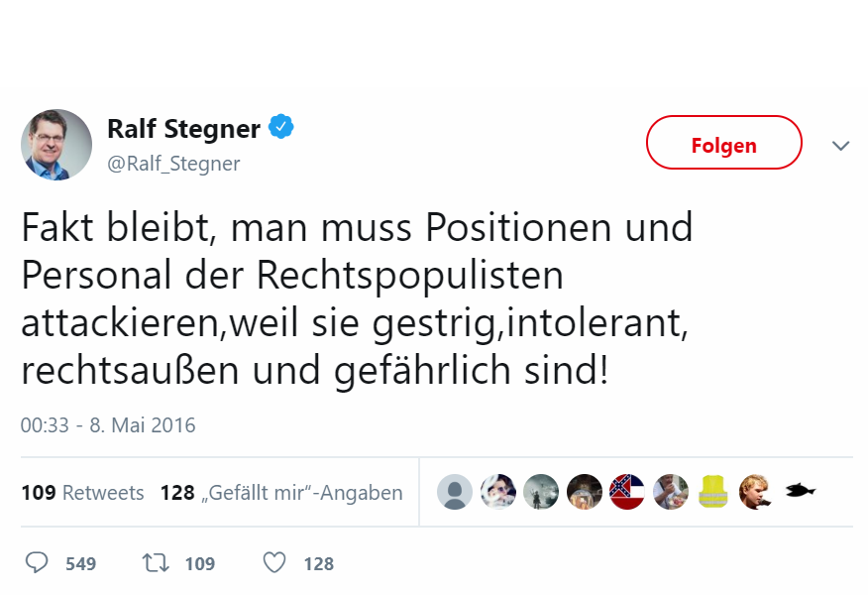Screen dimensions: 868x595
Task: Show the 128 „Gefällt mir“-Angaben list
Action: pyautogui.click(x=281, y=493)
